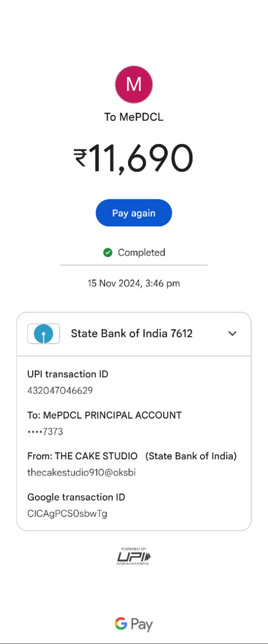268x644 pixels.
Task: Click the 15 Nov 2024 timestamp
Action: [x=134, y=283]
